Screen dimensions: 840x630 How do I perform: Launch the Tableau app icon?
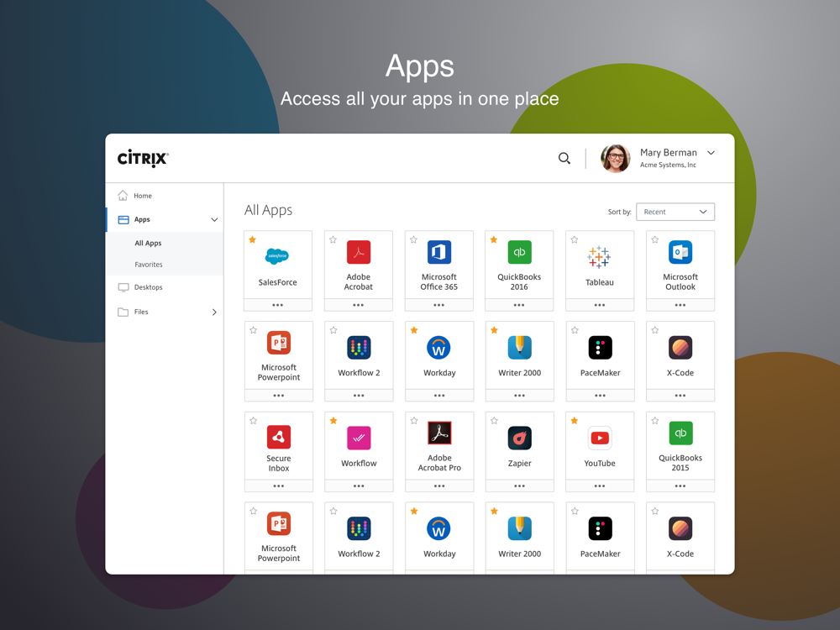pyautogui.click(x=599, y=257)
